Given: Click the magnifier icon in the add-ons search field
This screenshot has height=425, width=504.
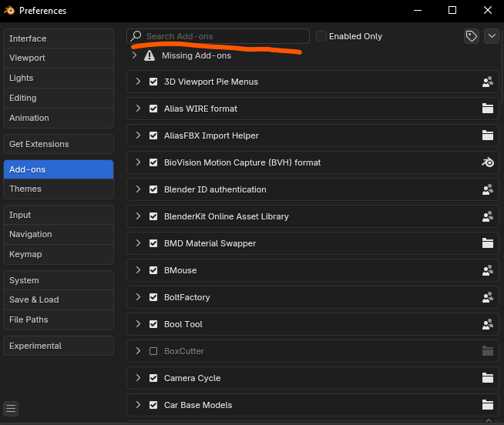Looking at the screenshot, I should [136, 36].
